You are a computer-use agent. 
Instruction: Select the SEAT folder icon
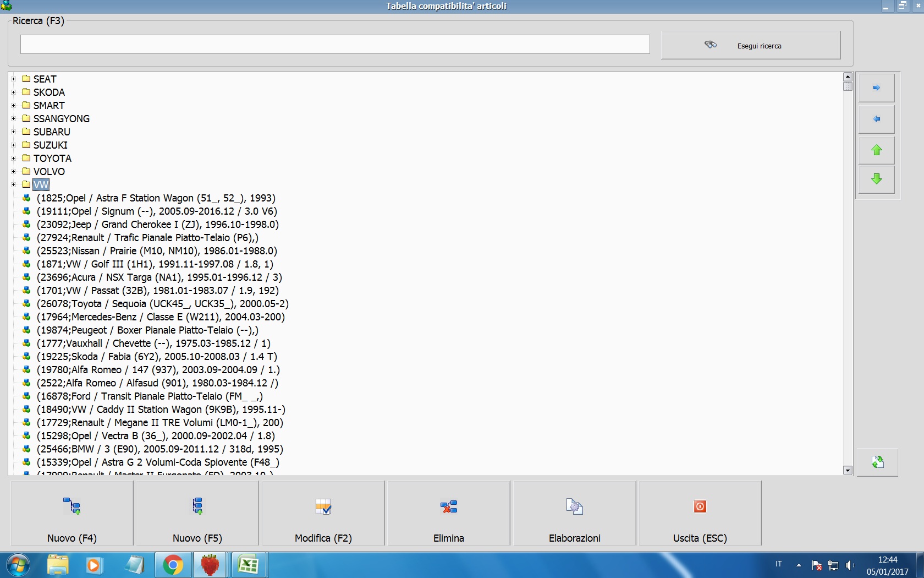[x=26, y=79]
